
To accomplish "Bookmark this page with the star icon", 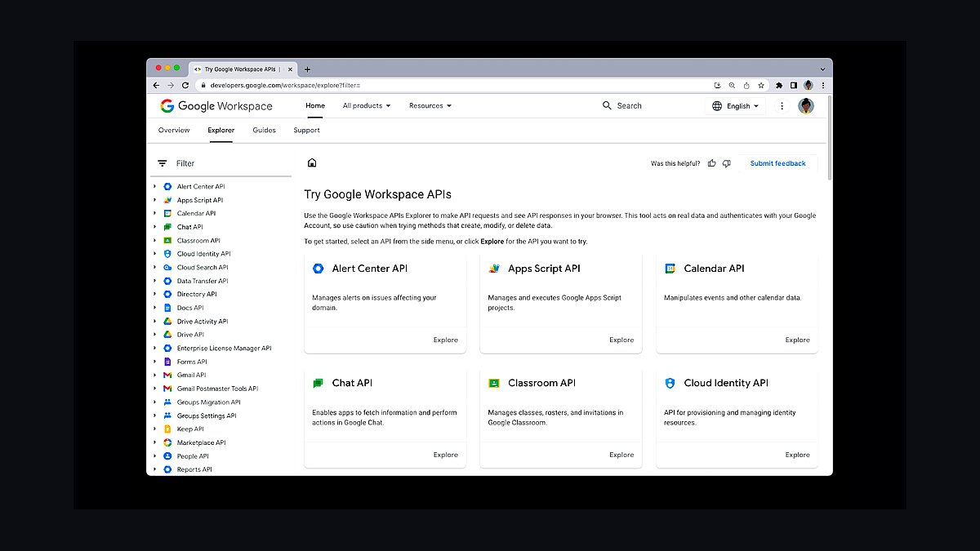I will click(761, 85).
